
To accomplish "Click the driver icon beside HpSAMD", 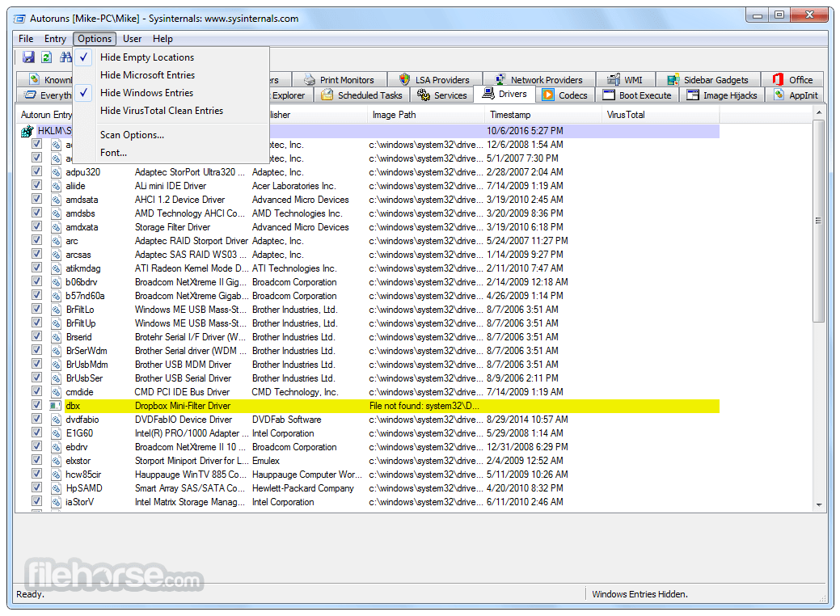I will [56, 488].
